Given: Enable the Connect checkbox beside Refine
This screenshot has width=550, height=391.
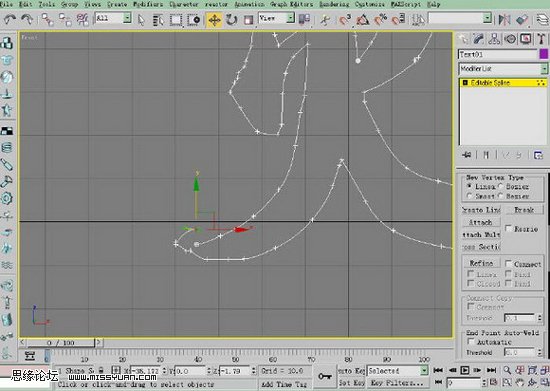Looking at the screenshot, I should click(x=508, y=263).
